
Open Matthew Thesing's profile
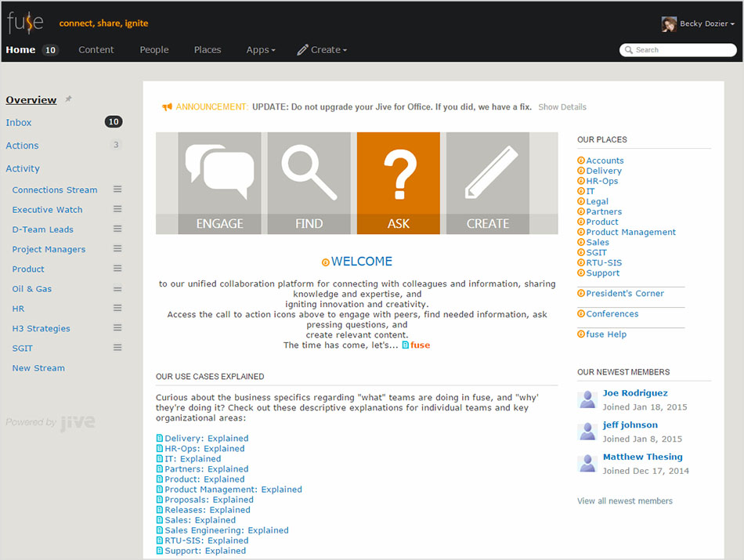coord(642,457)
